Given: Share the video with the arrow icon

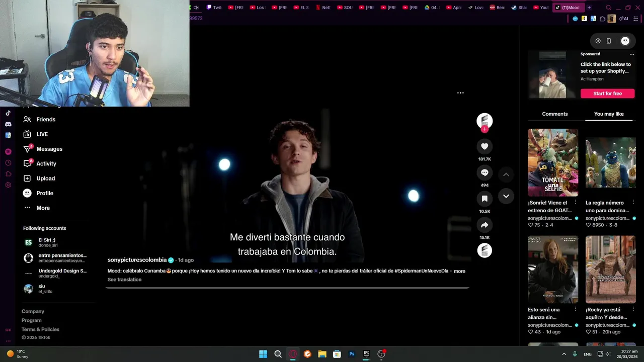Looking at the screenshot, I should (485, 225).
